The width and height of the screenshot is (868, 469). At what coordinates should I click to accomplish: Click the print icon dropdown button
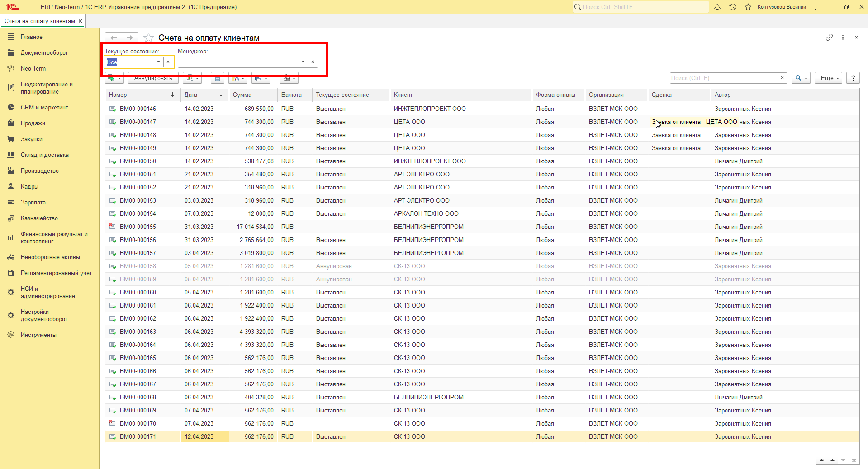[261, 78]
